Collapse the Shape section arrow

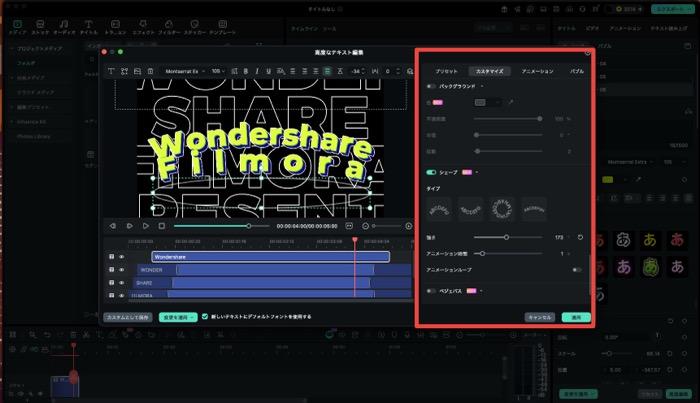point(477,172)
